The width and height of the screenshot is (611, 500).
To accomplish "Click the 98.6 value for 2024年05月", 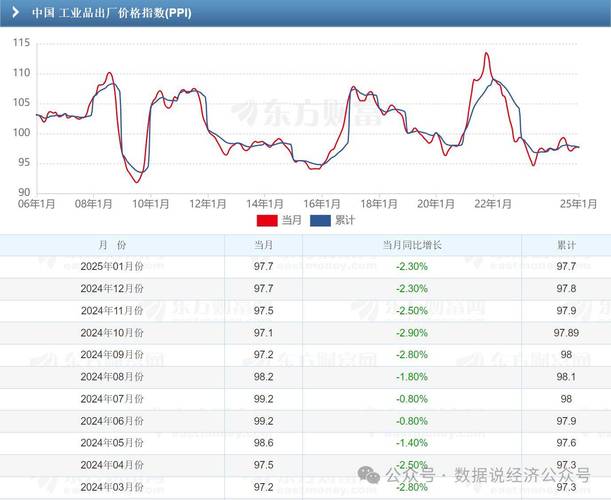I will click(263, 443).
